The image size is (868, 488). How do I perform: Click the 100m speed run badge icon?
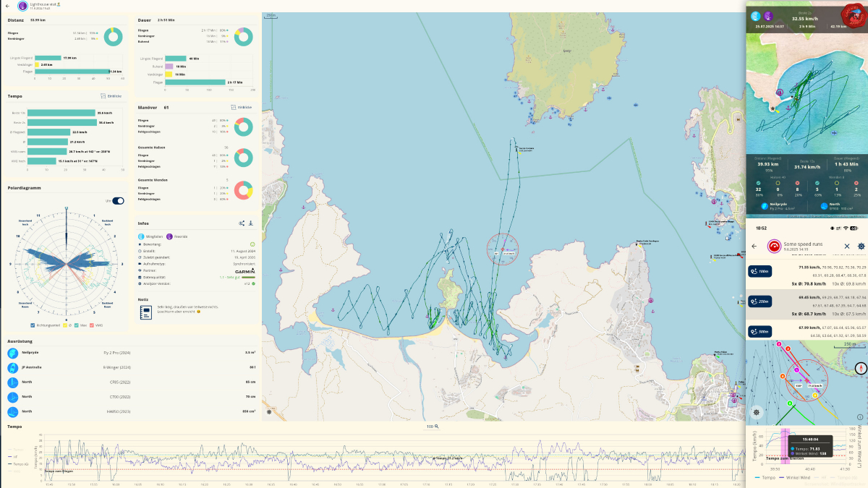(x=762, y=271)
